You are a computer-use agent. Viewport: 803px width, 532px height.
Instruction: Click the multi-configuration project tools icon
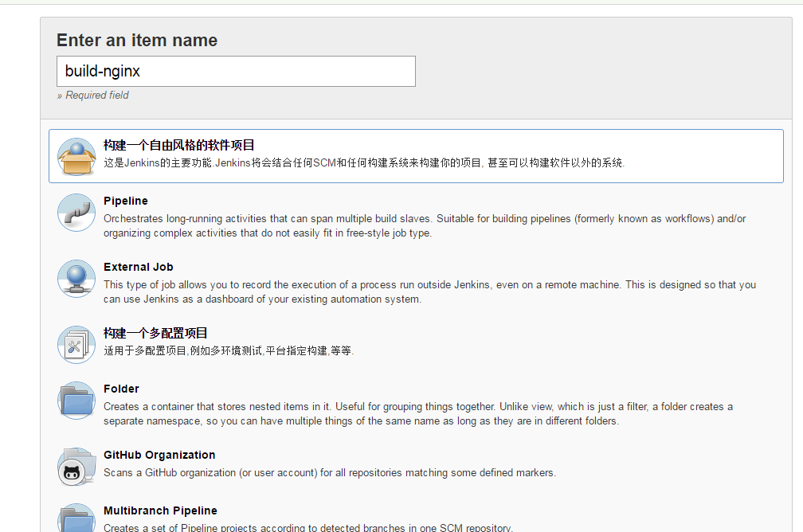click(x=76, y=345)
